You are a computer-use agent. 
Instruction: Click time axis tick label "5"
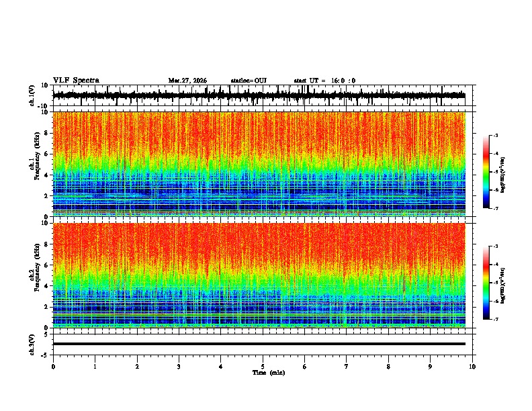coord(263,367)
